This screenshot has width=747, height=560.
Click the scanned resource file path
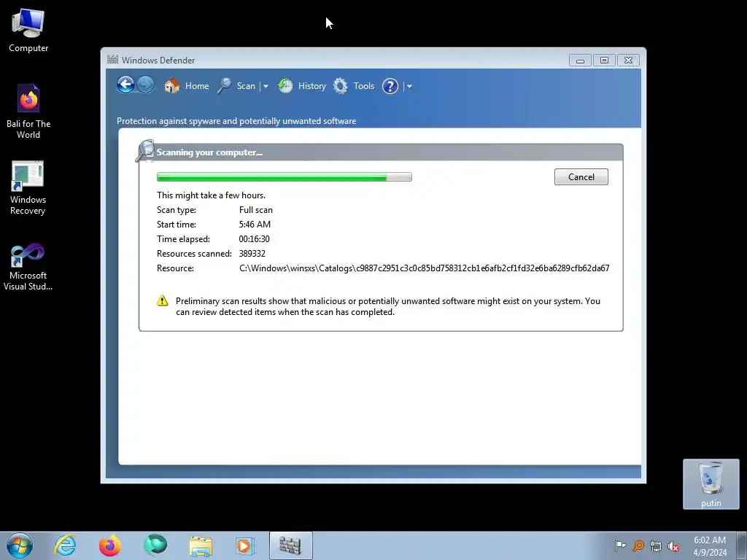(x=425, y=268)
